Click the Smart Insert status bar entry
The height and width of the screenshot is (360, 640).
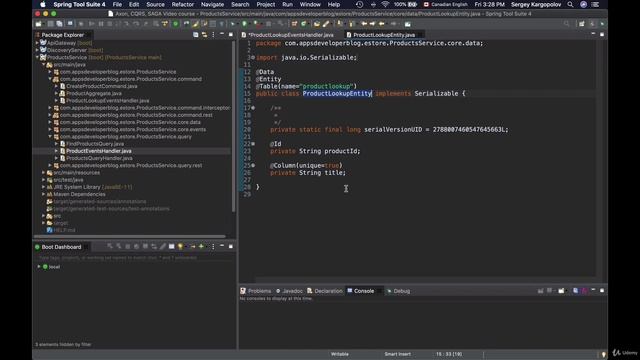pyautogui.click(x=397, y=354)
